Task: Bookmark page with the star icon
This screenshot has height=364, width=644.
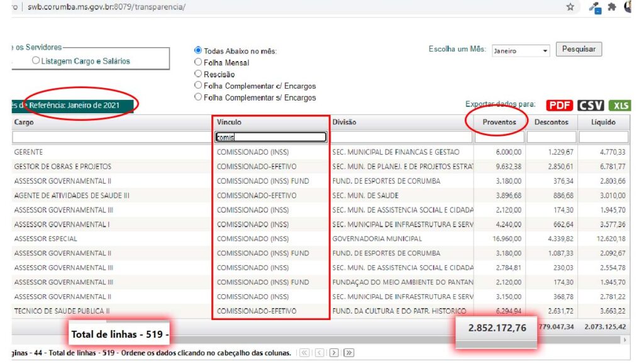Action: click(570, 6)
